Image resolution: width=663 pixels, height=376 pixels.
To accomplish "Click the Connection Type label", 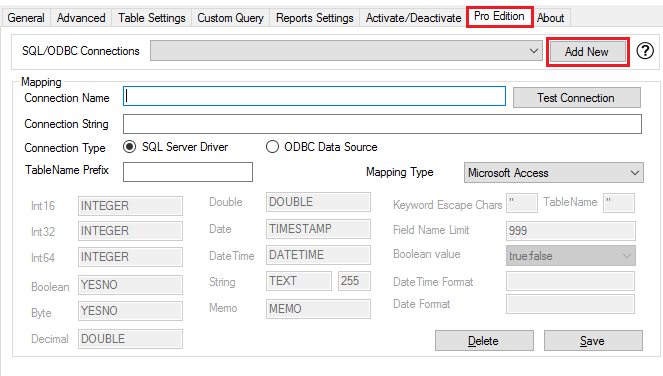I will (65, 148).
